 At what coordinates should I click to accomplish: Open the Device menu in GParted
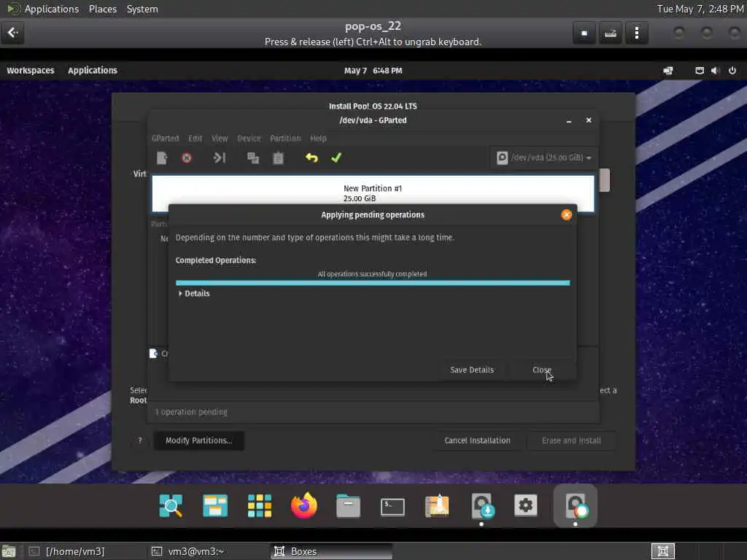[x=249, y=138]
